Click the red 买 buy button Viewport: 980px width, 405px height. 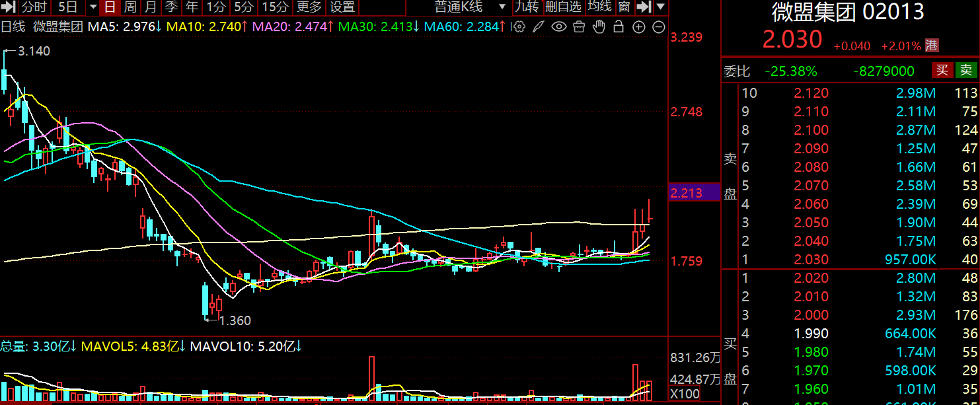tap(942, 71)
